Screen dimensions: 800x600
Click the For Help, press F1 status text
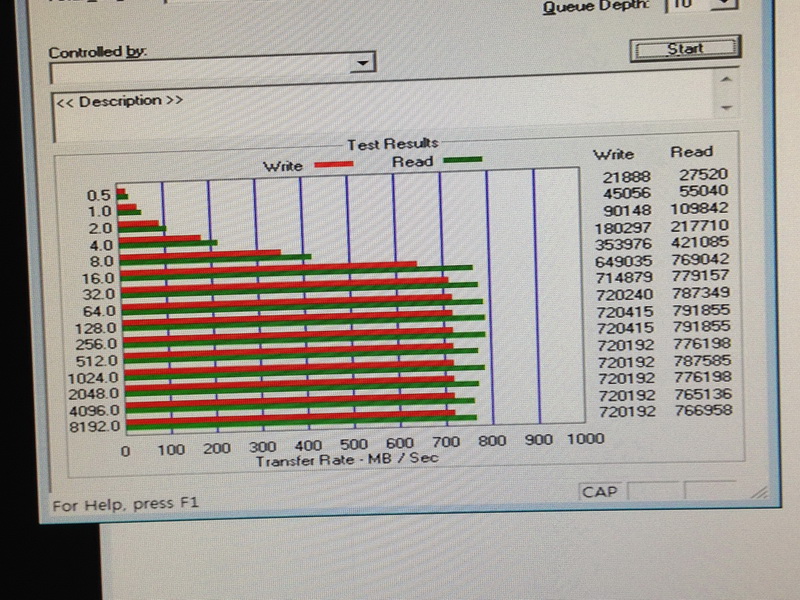pyautogui.click(x=126, y=504)
